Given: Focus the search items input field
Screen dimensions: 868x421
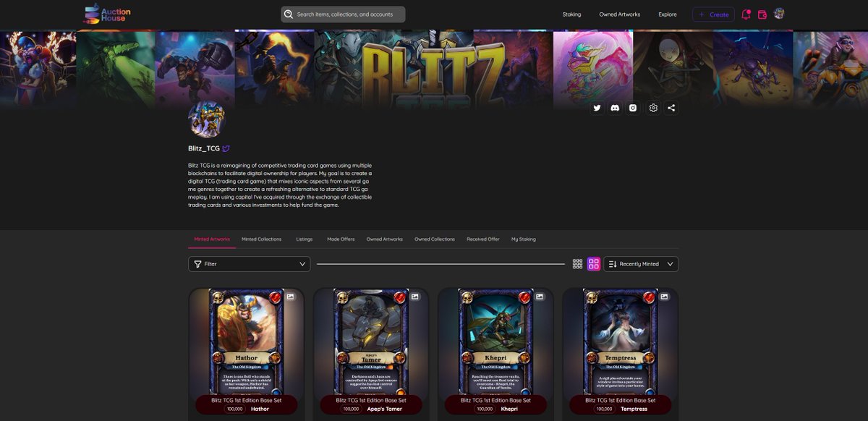Looking at the screenshot, I should [343, 14].
